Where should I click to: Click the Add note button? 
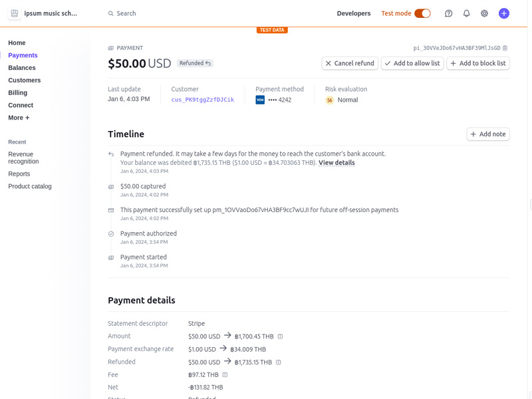(488, 134)
